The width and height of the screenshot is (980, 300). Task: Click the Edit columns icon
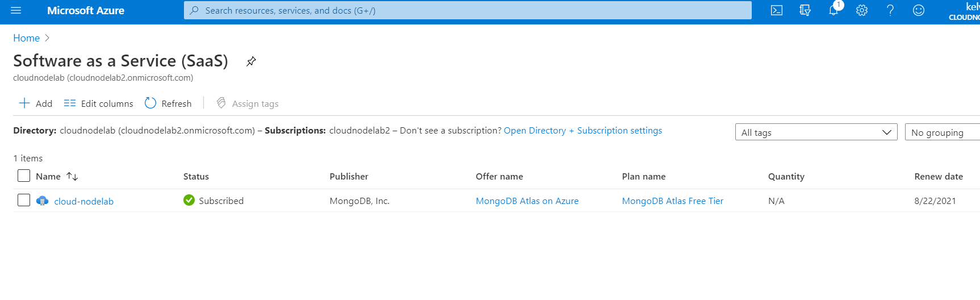point(70,103)
